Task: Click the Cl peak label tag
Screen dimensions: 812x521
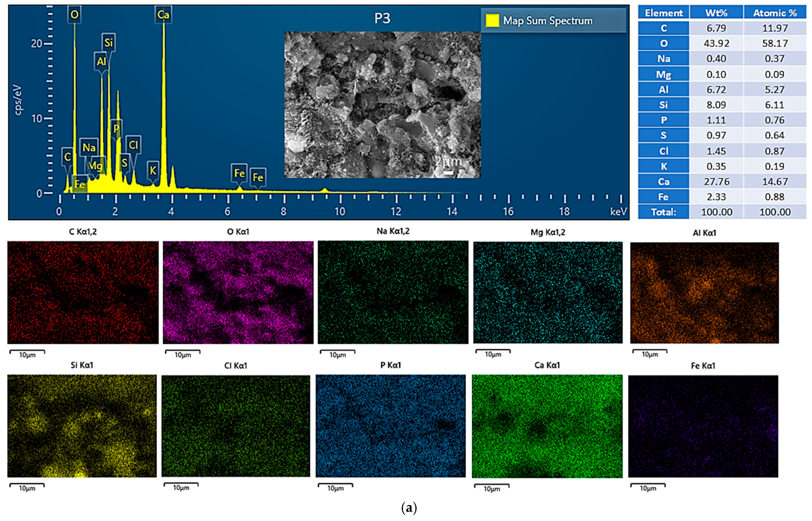Action: tap(133, 145)
